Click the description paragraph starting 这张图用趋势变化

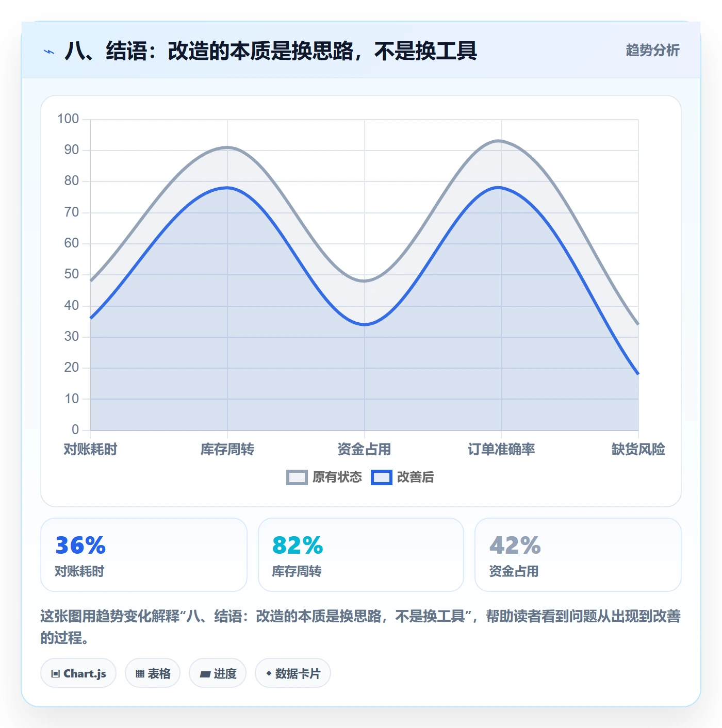(x=360, y=627)
